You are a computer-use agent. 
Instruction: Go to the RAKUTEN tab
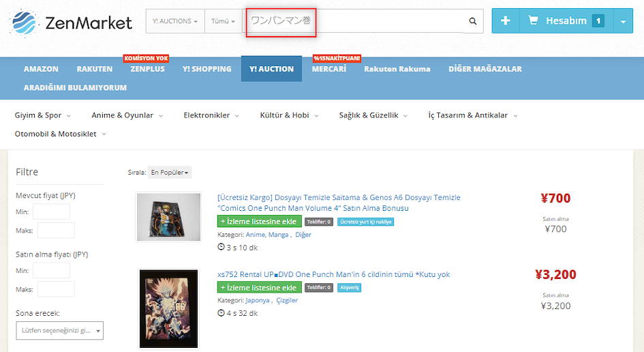click(x=95, y=69)
